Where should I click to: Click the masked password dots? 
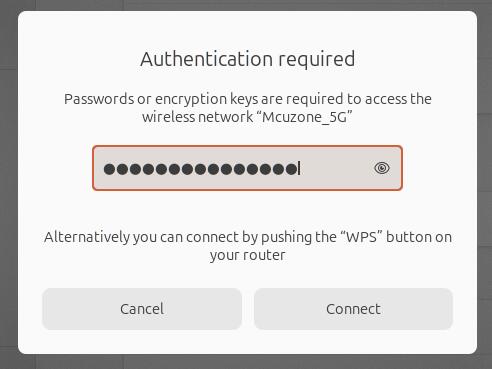[x=200, y=169]
